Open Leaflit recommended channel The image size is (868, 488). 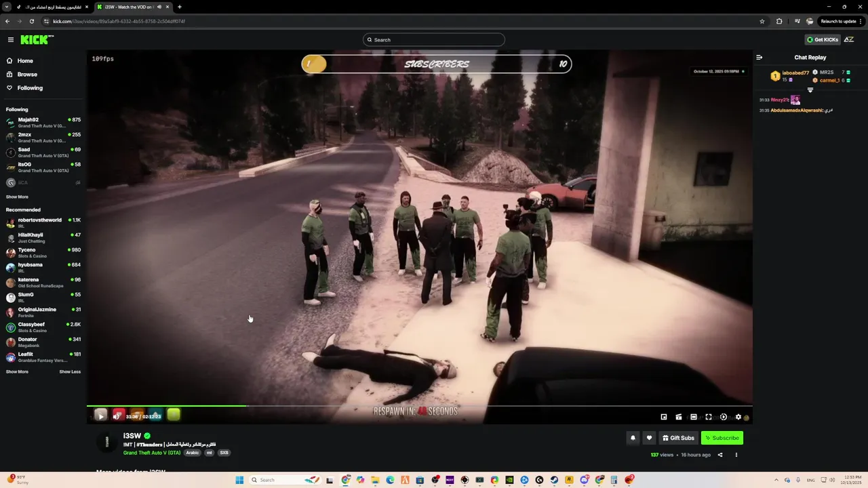click(x=43, y=357)
